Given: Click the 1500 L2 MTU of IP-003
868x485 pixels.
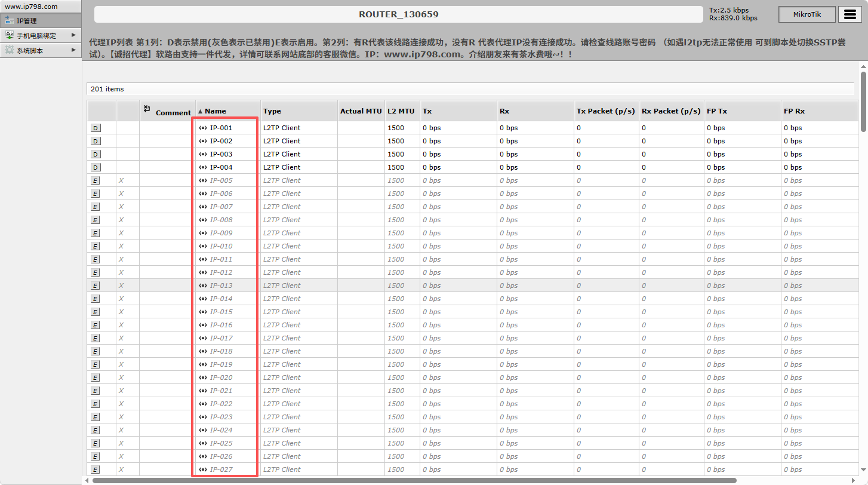Looking at the screenshot, I should coord(396,154).
